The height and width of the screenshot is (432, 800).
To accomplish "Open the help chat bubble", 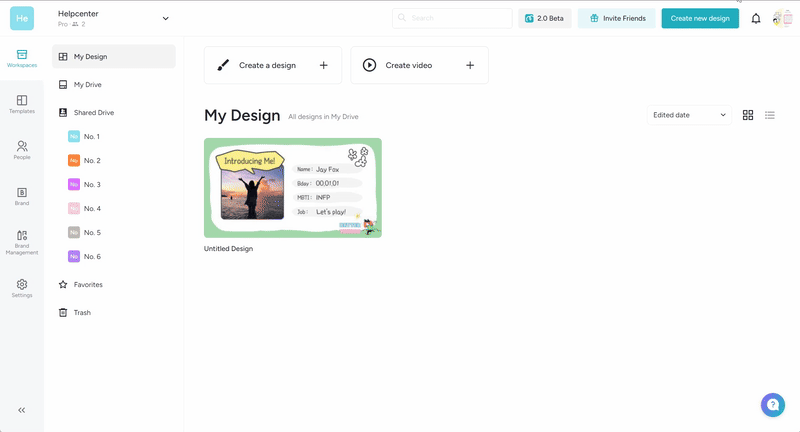I will 772,404.
